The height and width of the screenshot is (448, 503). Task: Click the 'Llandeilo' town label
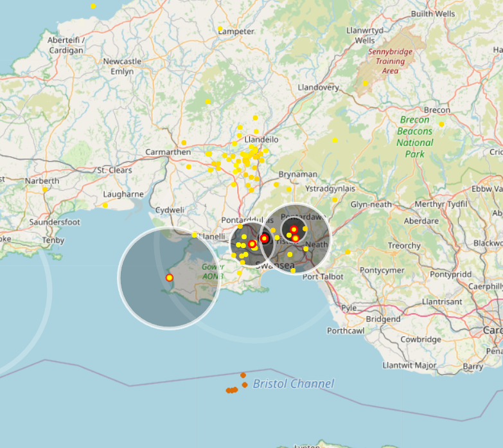coord(261,139)
